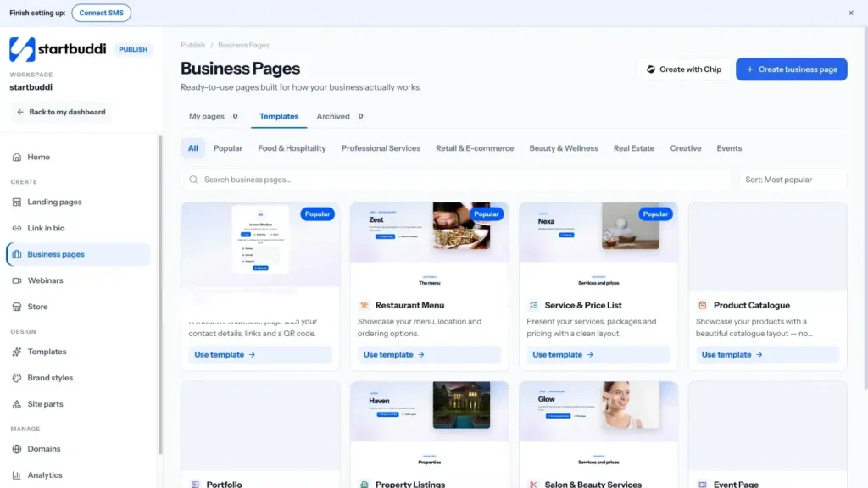The image size is (868, 488).
Task: Click the Product Catalogue icon
Action: (703, 305)
